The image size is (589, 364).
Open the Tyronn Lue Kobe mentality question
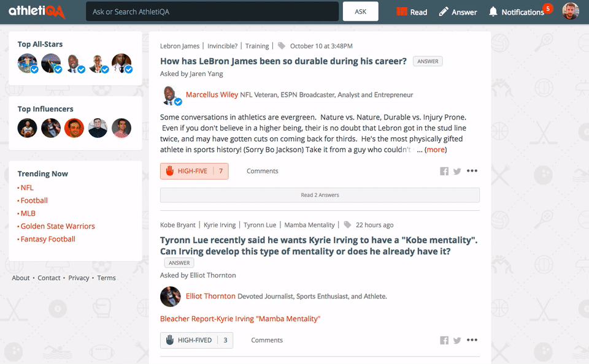click(319, 246)
